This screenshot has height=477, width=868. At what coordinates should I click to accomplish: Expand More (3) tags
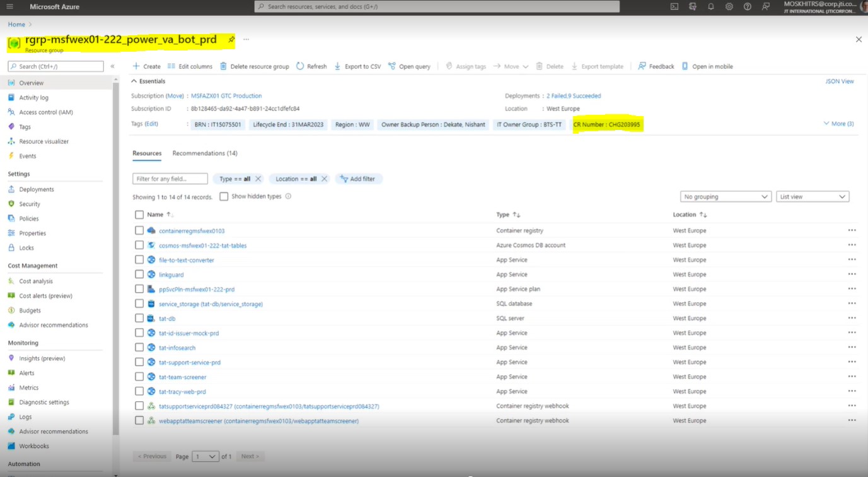click(x=838, y=124)
